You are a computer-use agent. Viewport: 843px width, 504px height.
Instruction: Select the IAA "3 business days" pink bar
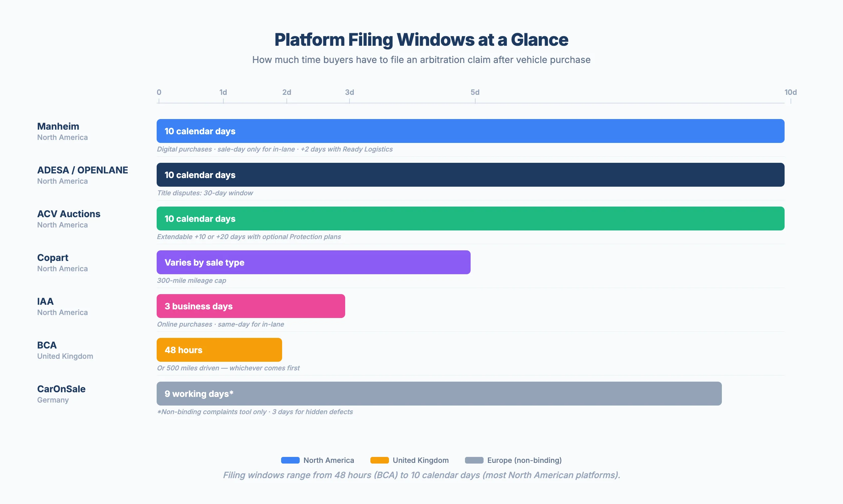[x=250, y=306]
